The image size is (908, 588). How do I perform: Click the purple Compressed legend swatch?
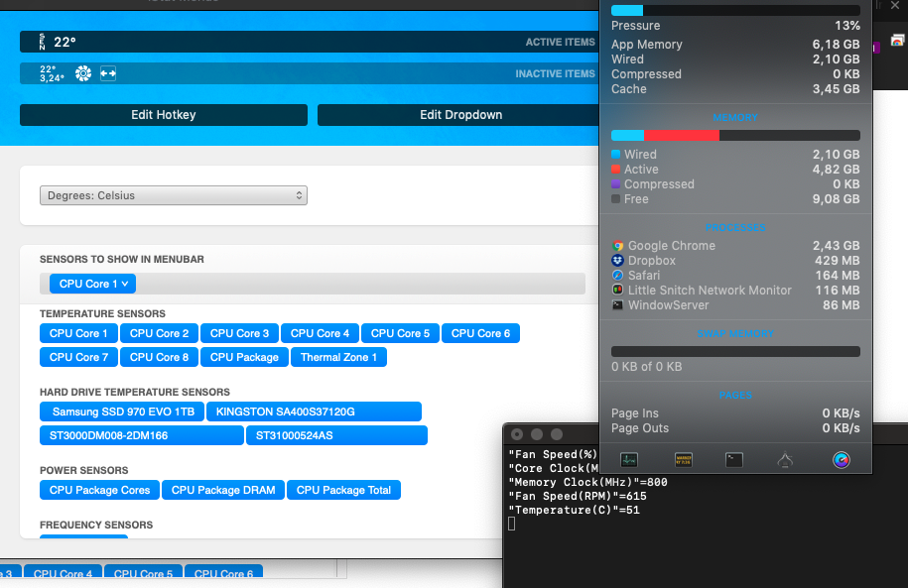[x=616, y=184]
